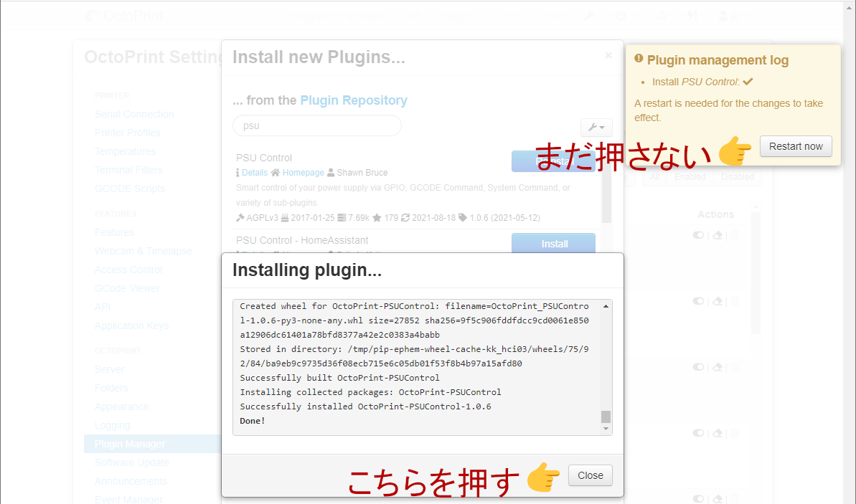Click the trash icon in the first Actions row
Viewport: 856px width, 504px height.
(735, 235)
